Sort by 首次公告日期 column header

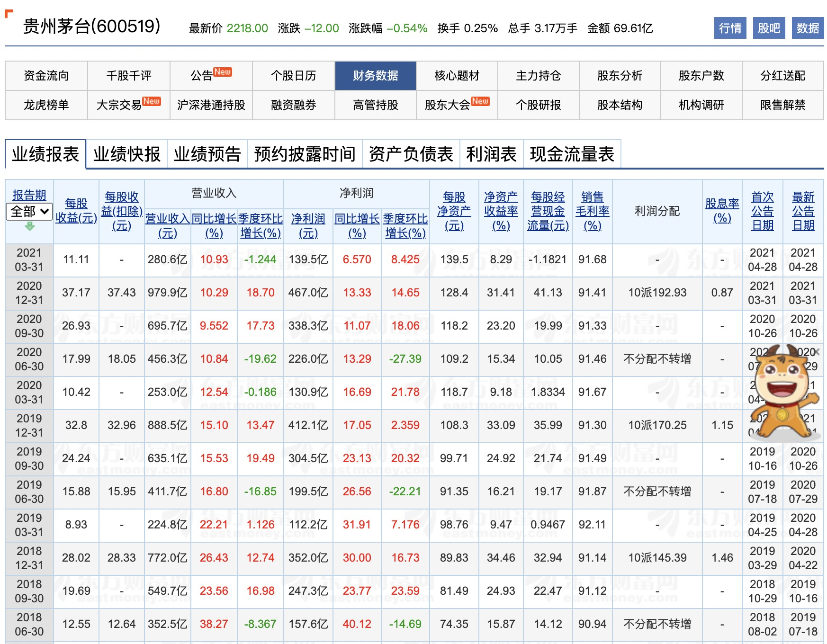[763, 211]
